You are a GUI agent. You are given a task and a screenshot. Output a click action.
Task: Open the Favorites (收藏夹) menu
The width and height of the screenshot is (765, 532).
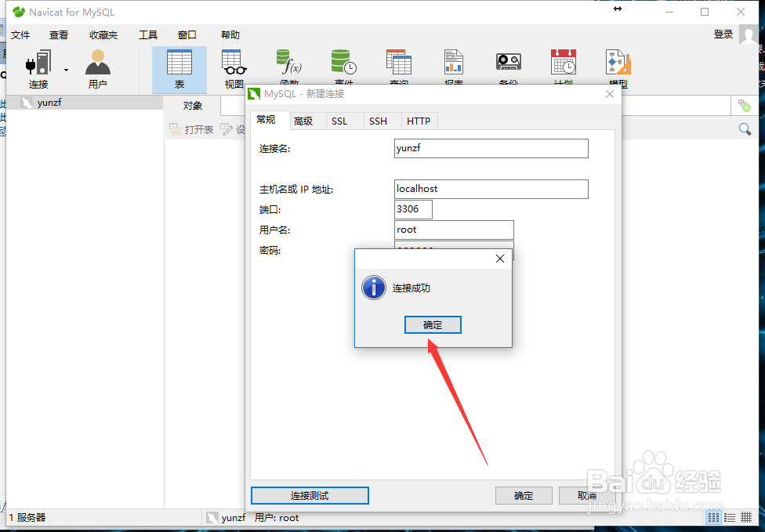(x=103, y=35)
